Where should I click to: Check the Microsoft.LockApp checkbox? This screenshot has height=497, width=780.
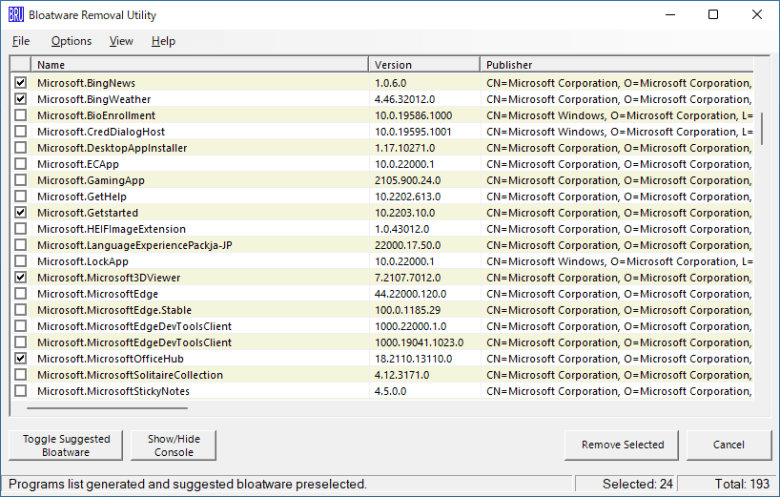pos(20,261)
